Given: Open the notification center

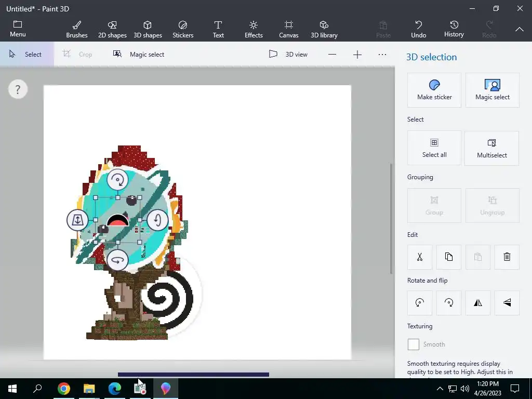Looking at the screenshot, I should [515, 389].
